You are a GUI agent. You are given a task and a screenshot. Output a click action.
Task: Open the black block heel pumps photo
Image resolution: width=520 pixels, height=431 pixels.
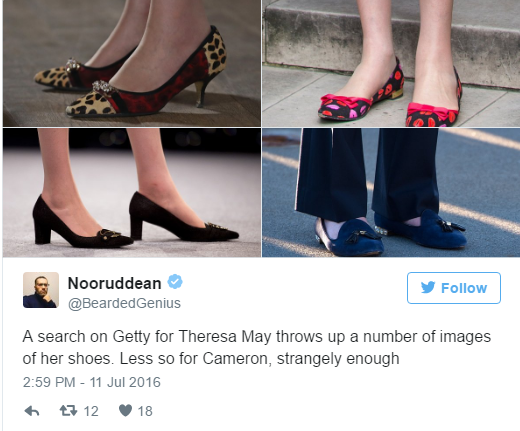[132, 193]
